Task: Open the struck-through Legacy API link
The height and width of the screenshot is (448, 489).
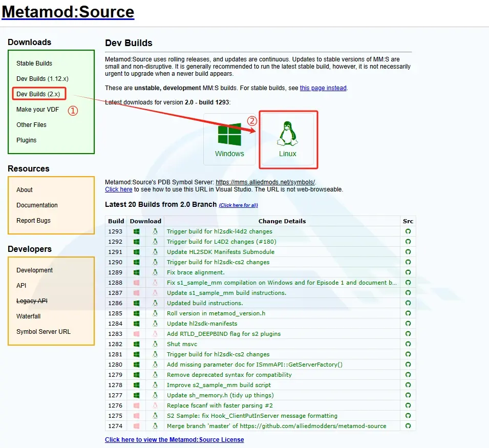Action: (x=32, y=301)
